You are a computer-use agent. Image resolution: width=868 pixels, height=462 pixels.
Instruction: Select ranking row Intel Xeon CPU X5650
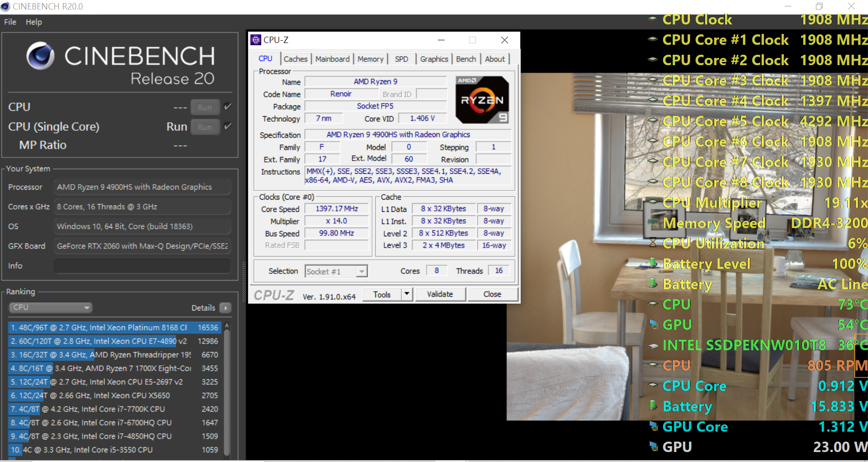114,395
